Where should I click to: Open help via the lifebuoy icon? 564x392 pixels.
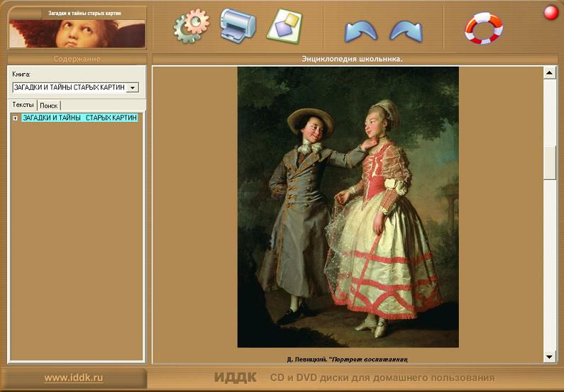[483, 28]
